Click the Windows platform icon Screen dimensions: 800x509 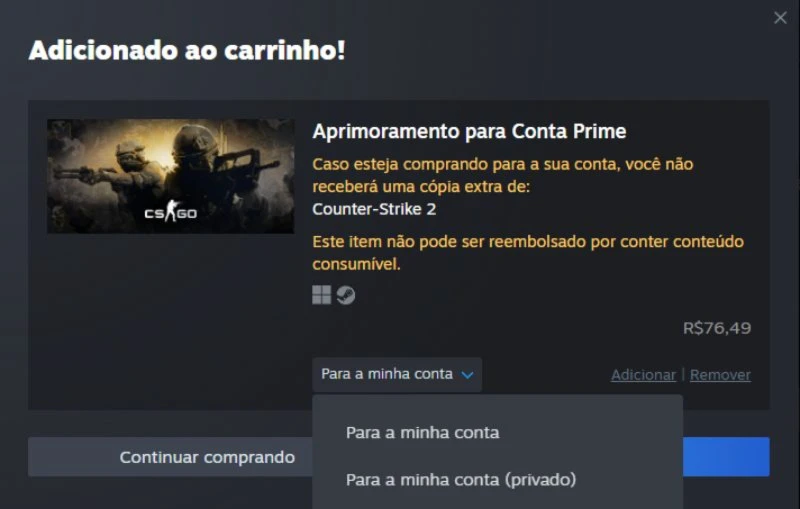coord(321,295)
